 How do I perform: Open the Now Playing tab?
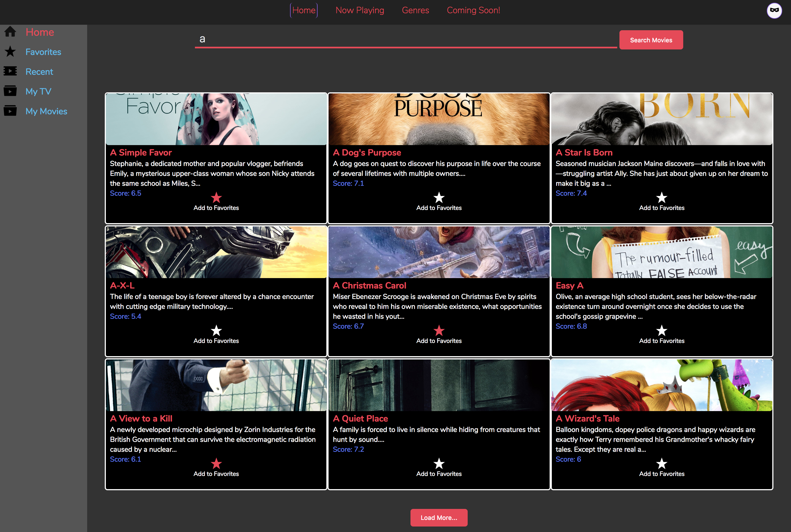coord(360,10)
